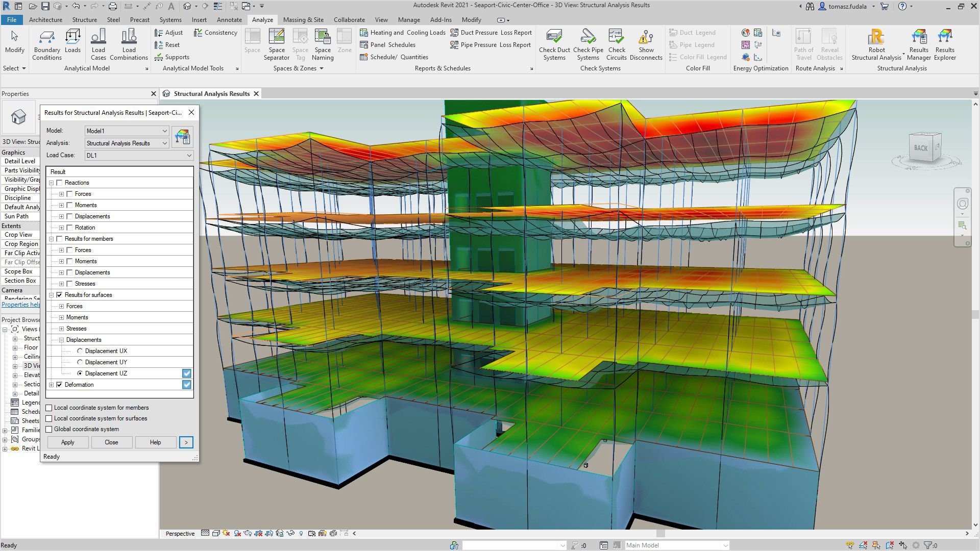Toggle the Deformation checkbox on
This screenshot has width=980, height=551.
pos(59,384)
